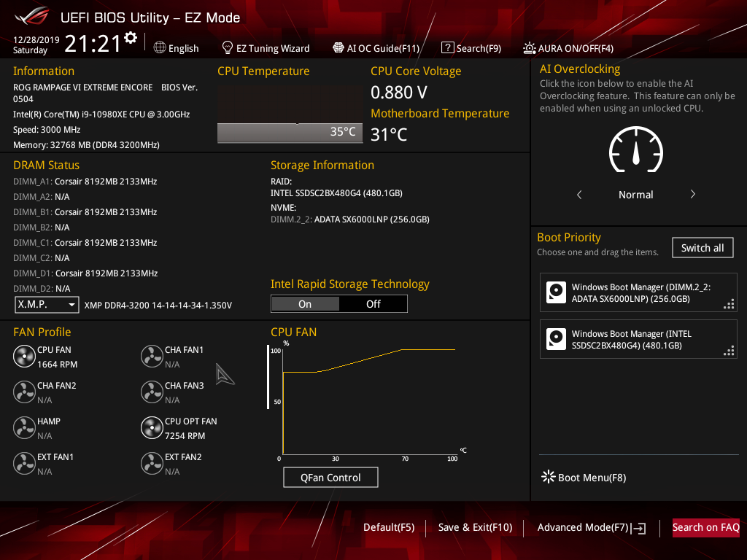Open QFan Control
Image resolution: width=747 pixels, height=560 pixels.
(x=330, y=477)
